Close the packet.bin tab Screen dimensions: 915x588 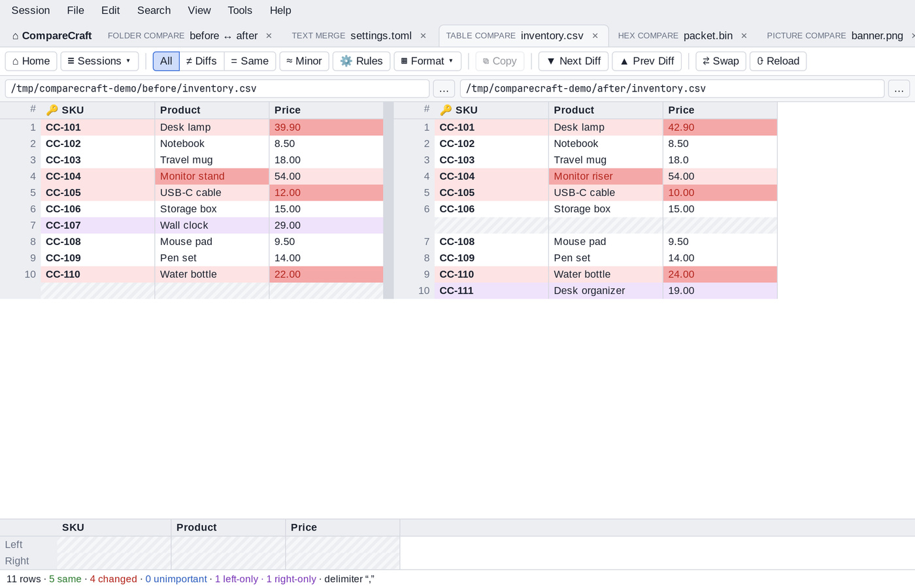pos(744,36)
